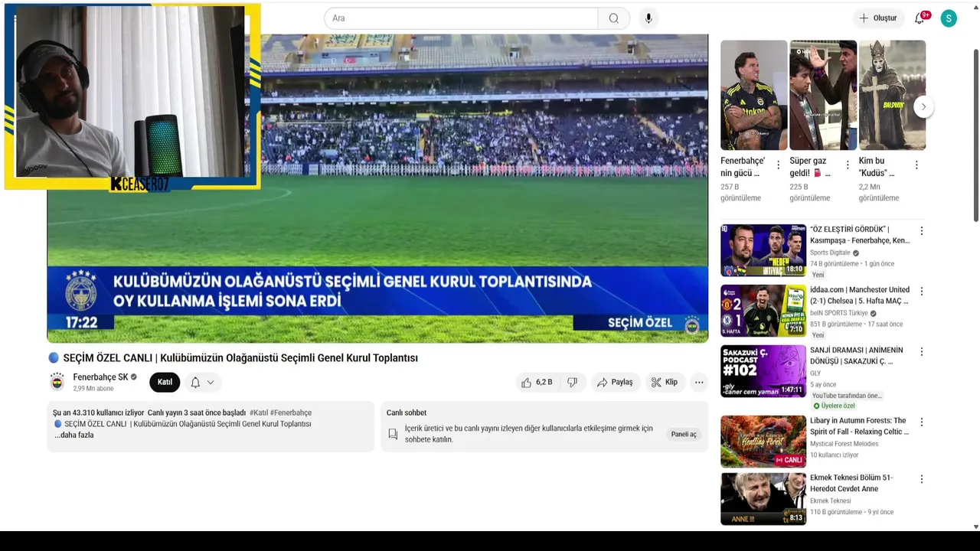Click Ekmek Teknesi channel name text
Viewport: 980px width, 551px height.
tap(831, 500)
